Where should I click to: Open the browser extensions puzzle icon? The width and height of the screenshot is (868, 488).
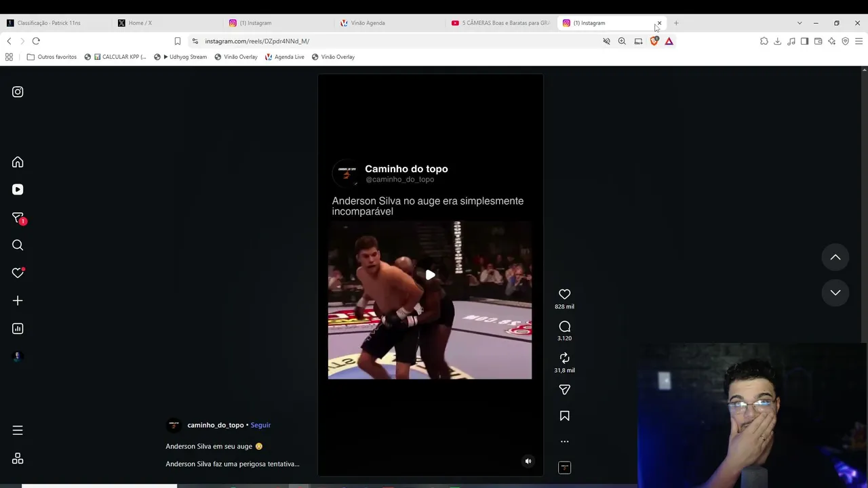click(x=764, y=41)
